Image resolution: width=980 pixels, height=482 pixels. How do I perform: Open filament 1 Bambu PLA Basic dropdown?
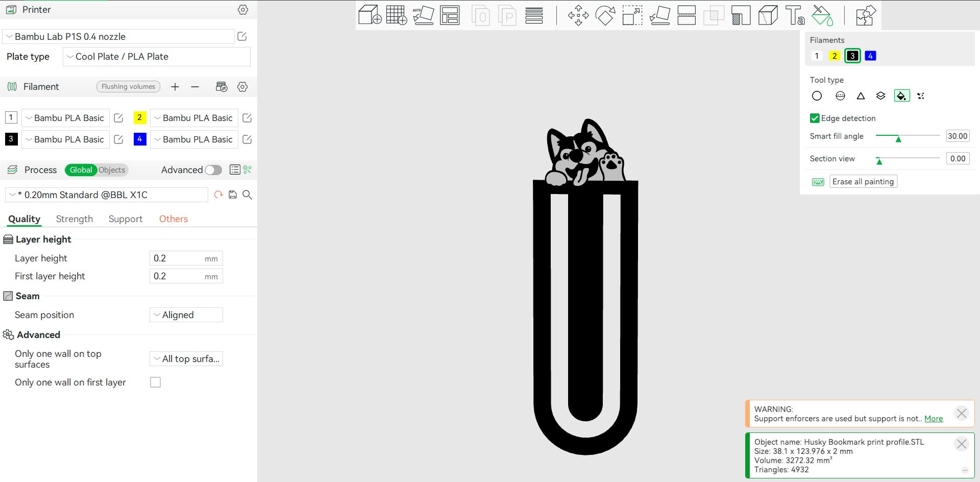click(x=65, y=118)
